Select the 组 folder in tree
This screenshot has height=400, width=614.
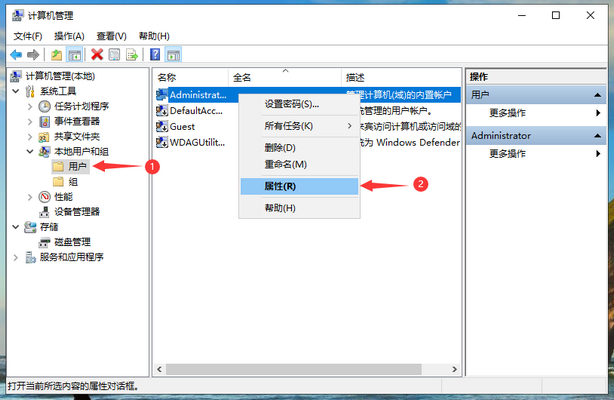click(73, 182)
